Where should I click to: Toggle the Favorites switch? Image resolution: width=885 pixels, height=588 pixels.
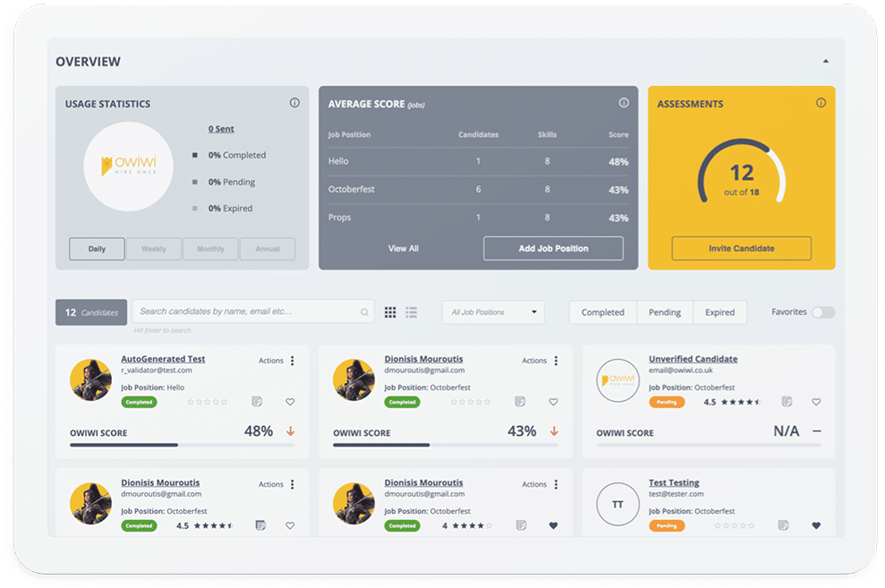822,312
